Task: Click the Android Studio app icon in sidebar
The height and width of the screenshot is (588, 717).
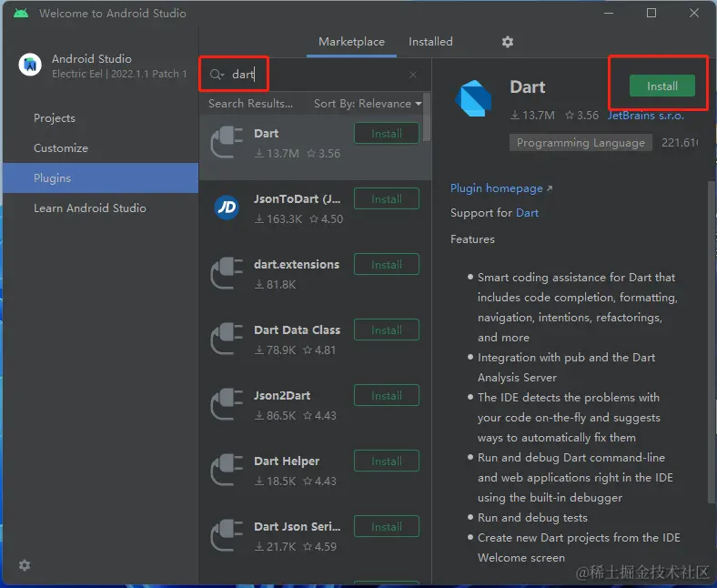Action: (x=30, y=65)
